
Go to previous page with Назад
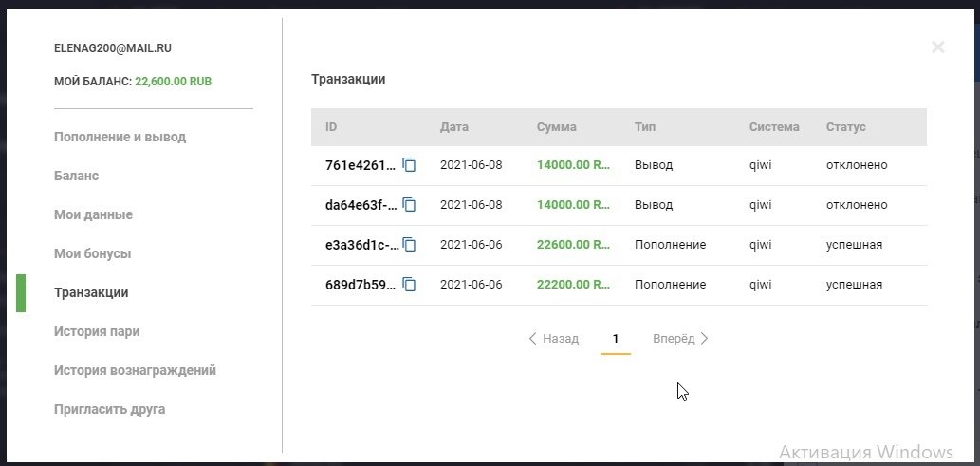pyautogui.click(x=553, y=339)
